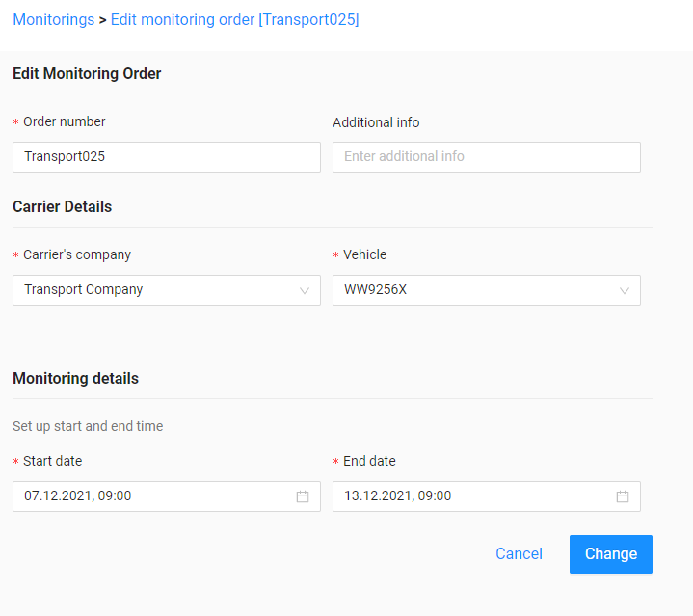Focus the Order number field with Transport025
This screenshot has height=616, width=693.
tap(167, 157)
